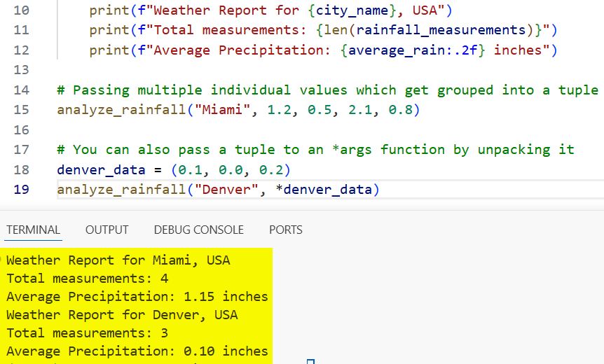Click the average_rain variable in line 12
Screen dimensions: 604x364
pyautogui.click(x=385, y=50)
